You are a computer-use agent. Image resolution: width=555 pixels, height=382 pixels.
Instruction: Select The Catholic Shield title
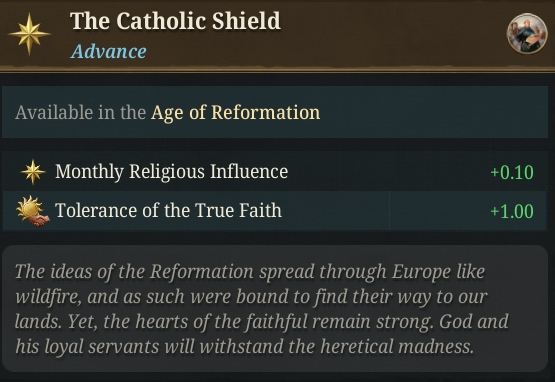tap(175, 21)
